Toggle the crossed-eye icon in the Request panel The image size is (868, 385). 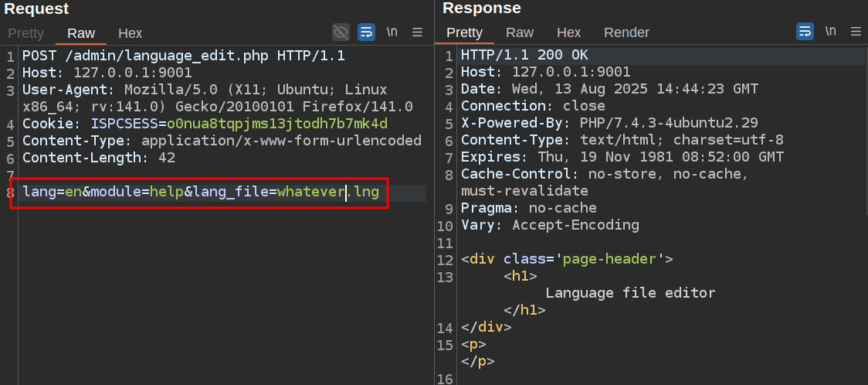[341, 32]
